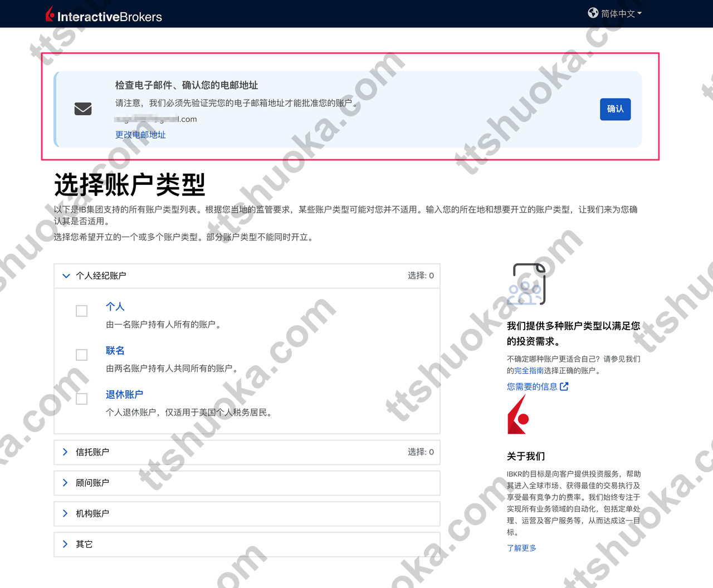
Task: Click the 退休账户 link
Action: pyautogui.click(x=125, y=394)
